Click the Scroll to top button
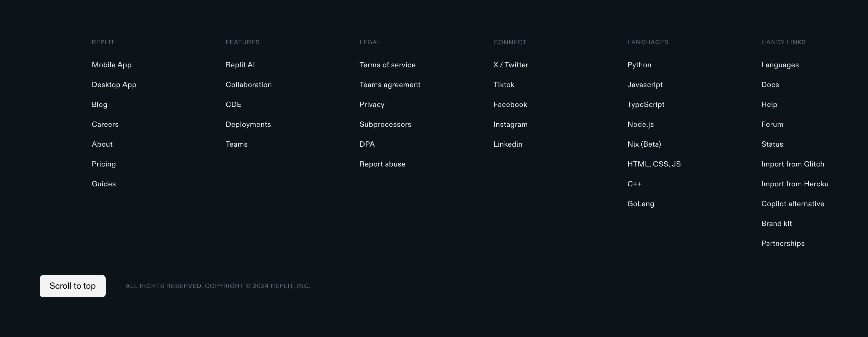The image size is (868, 337). (x=72, y=286)
